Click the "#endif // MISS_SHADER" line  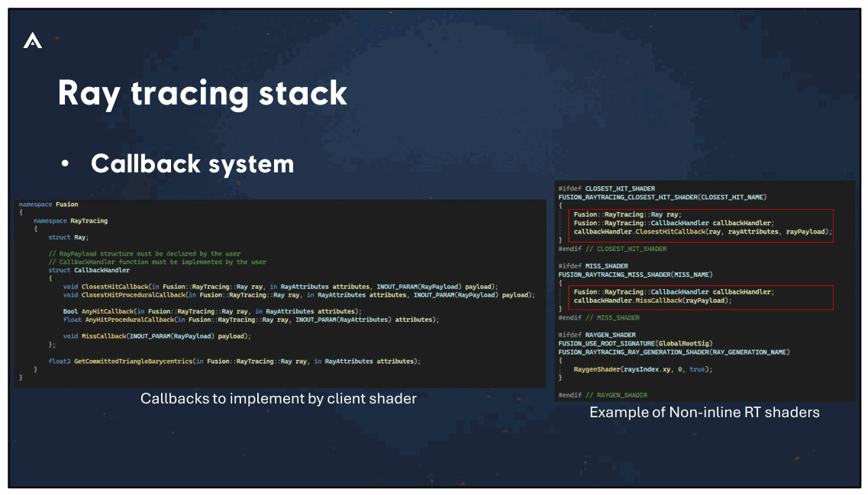coord(599,317)
